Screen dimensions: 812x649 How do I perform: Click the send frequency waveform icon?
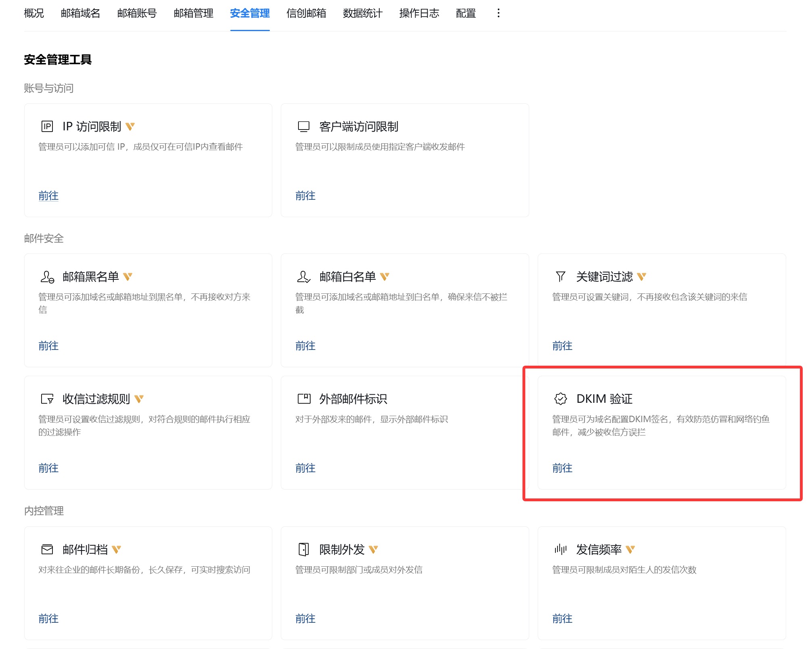tap(560, 549)
